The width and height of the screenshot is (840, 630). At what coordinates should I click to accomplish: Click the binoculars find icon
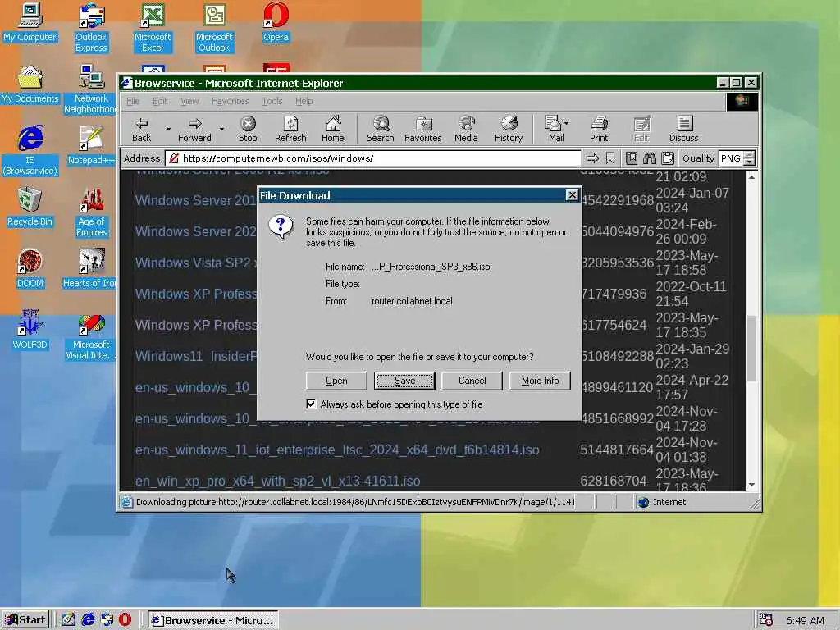point(650,158)
